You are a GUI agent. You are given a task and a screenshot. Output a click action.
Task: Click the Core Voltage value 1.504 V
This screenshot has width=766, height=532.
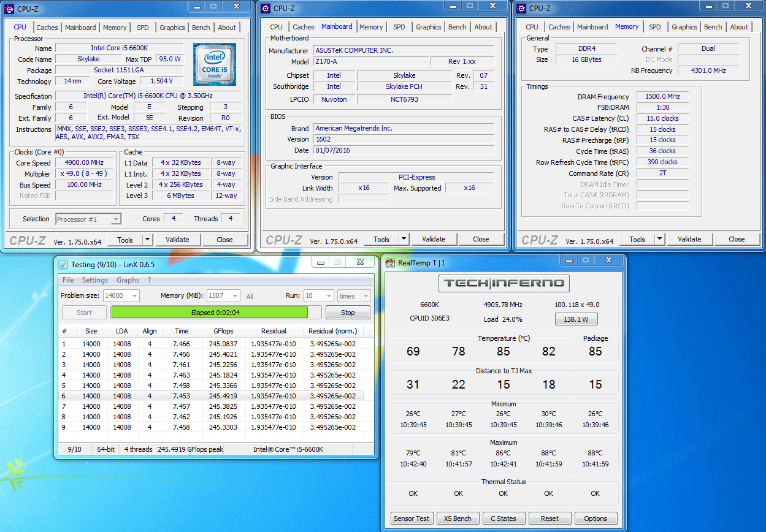pos(161,81)
